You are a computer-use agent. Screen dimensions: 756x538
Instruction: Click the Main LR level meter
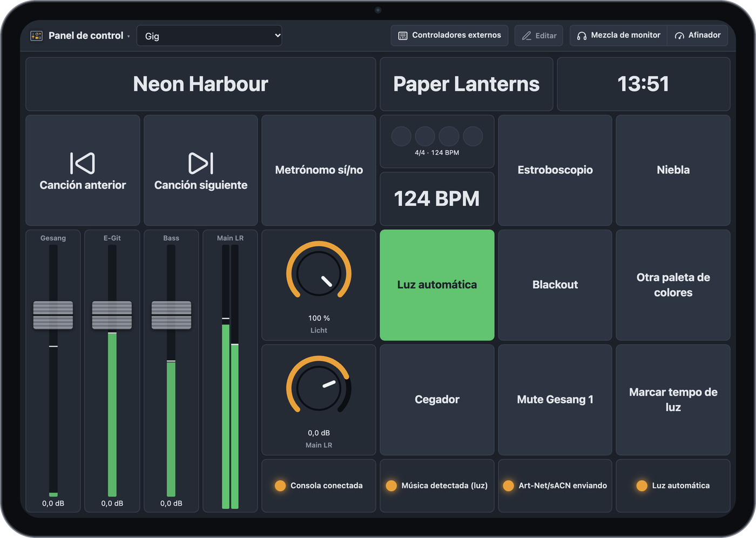coord(230,376)
